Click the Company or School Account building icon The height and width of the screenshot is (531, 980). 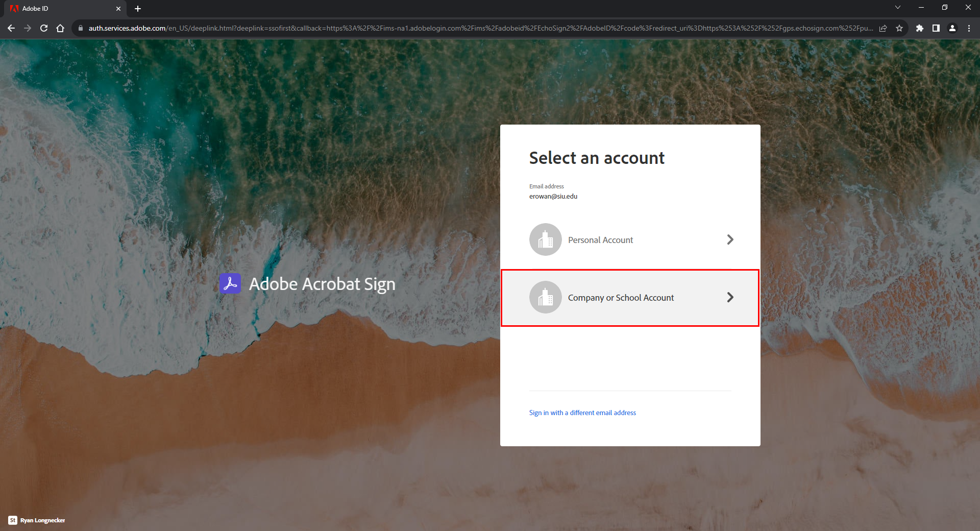545,298
